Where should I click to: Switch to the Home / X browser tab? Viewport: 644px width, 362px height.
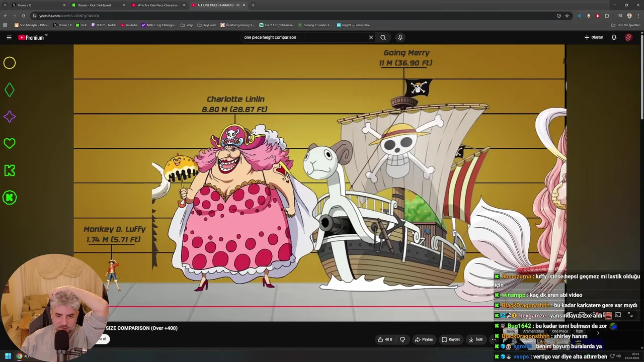click(38, 5)
